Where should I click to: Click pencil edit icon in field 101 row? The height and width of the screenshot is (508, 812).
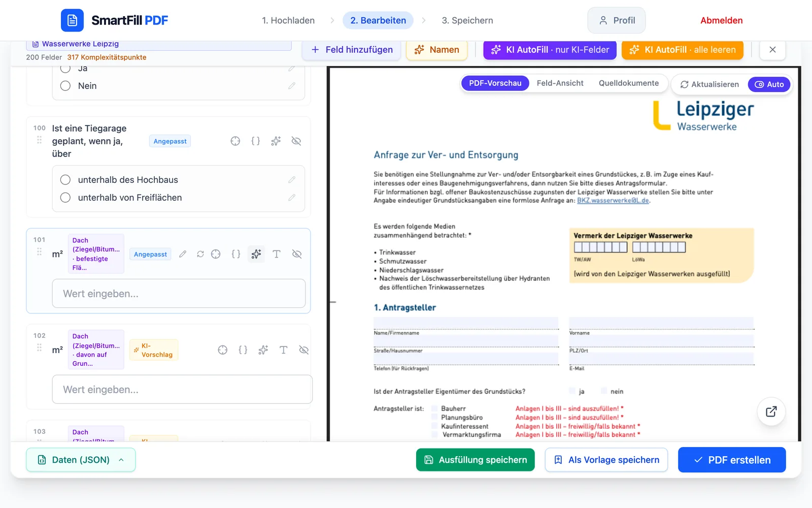pyautogui.click(x=183, y=254)
